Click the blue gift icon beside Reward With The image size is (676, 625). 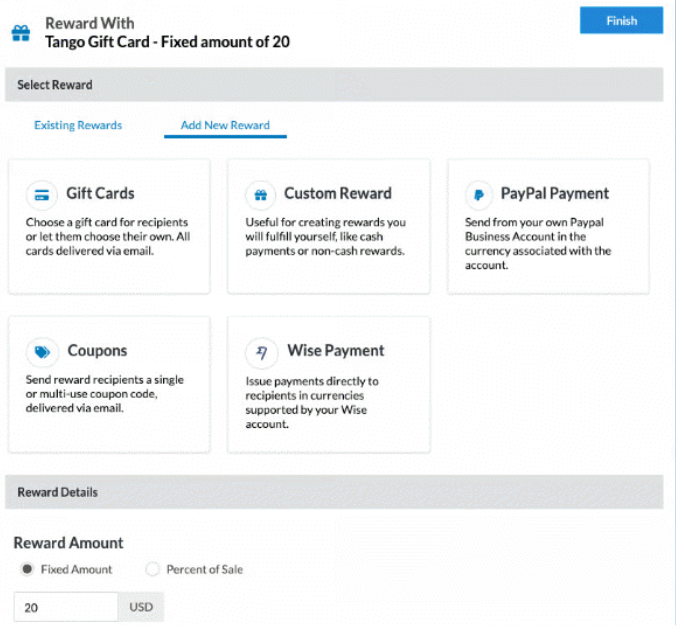[x=21, y=33]
